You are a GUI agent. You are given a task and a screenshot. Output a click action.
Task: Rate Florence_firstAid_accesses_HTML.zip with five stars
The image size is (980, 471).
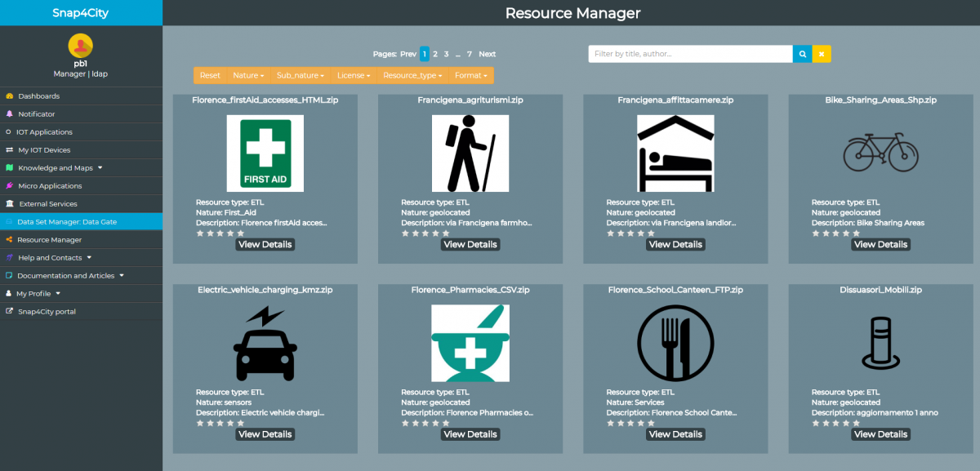pyautogui.click(x=240, y=233)
